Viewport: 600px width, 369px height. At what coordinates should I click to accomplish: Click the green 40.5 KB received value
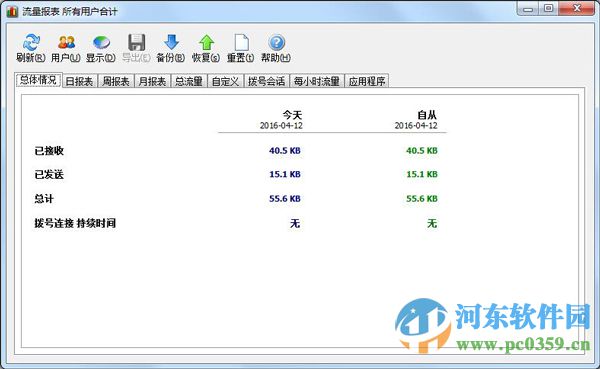coord(422,151)
